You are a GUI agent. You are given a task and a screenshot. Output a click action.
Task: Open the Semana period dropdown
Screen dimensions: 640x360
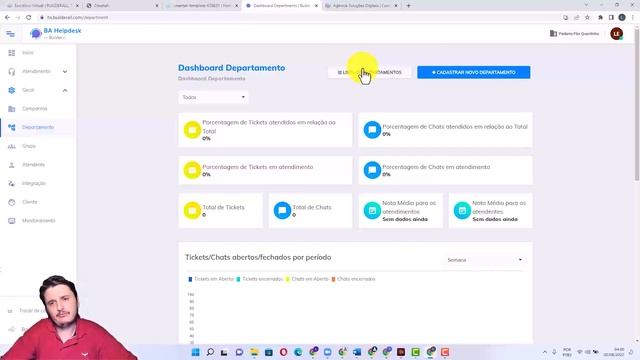[x=484, y=260]
